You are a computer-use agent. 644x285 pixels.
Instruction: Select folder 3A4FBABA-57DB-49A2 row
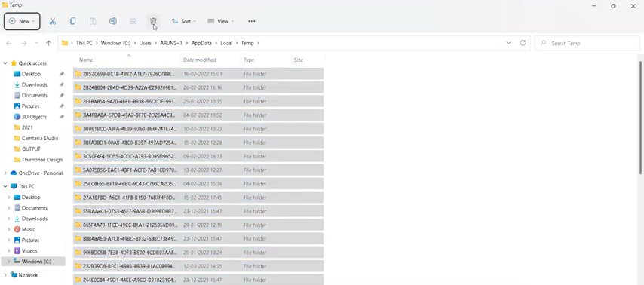pyautogui.click(x=198, y=115)
